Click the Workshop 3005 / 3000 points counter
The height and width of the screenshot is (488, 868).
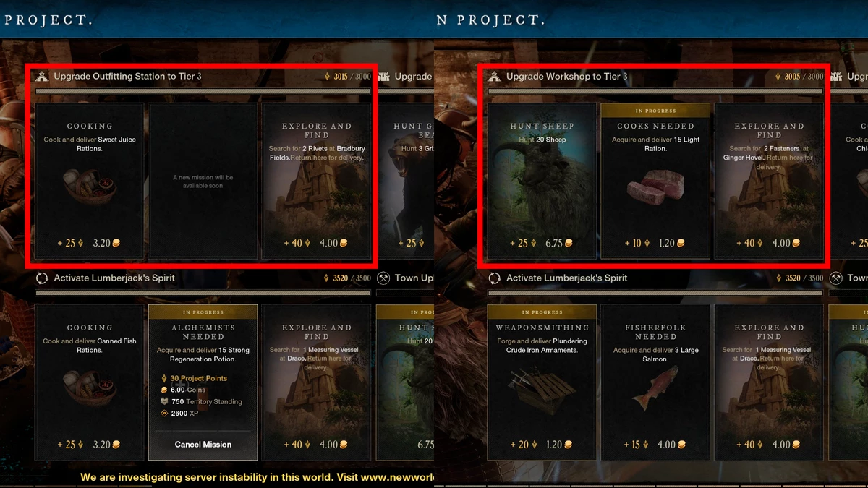click(x=799, y=77)
